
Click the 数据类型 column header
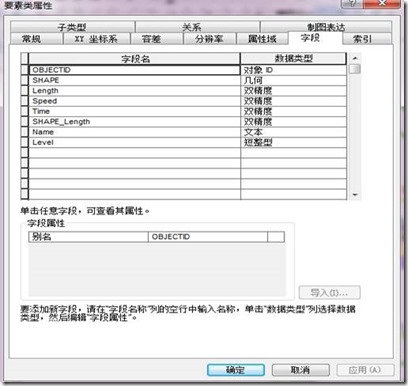293,59
